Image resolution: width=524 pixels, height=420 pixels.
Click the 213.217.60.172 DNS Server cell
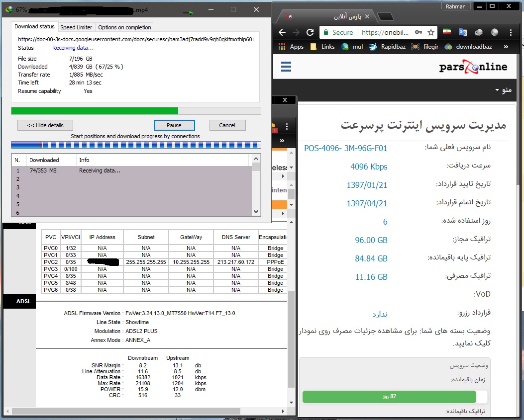click(236, 262)
